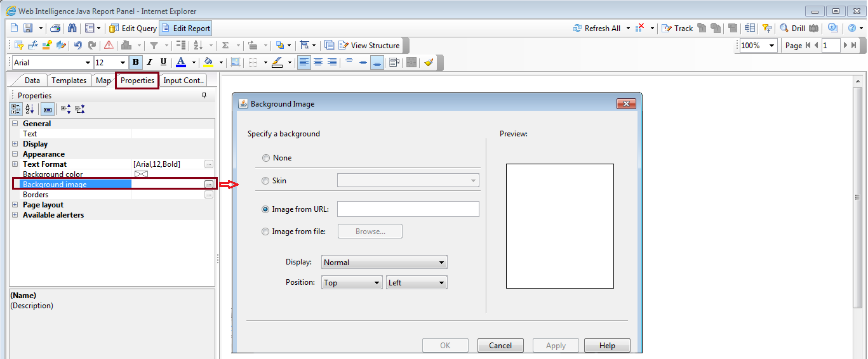Select the None background option
Screen dimensions: 868x359
click(266, 158)
